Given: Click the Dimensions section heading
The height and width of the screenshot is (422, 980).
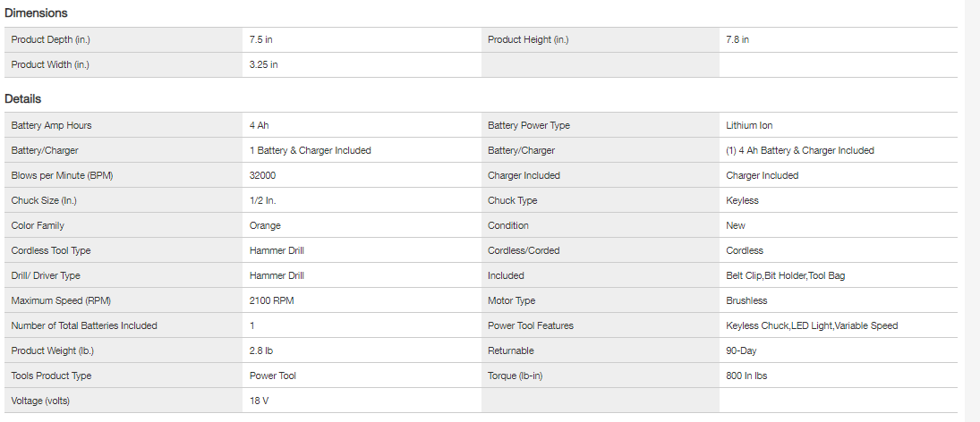Looking at the screenshot, I should [x=36, y=13].
